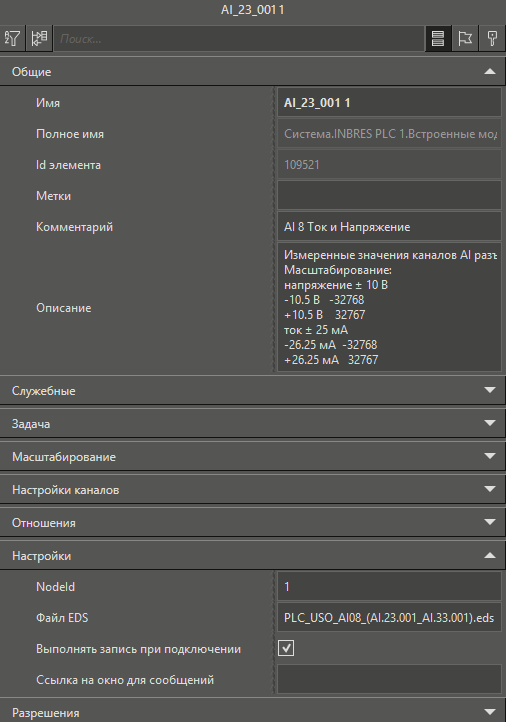Expand the Разрешения section
Image resolution: width=506 pixels, height=722 pixels.
tap(252, 712)
